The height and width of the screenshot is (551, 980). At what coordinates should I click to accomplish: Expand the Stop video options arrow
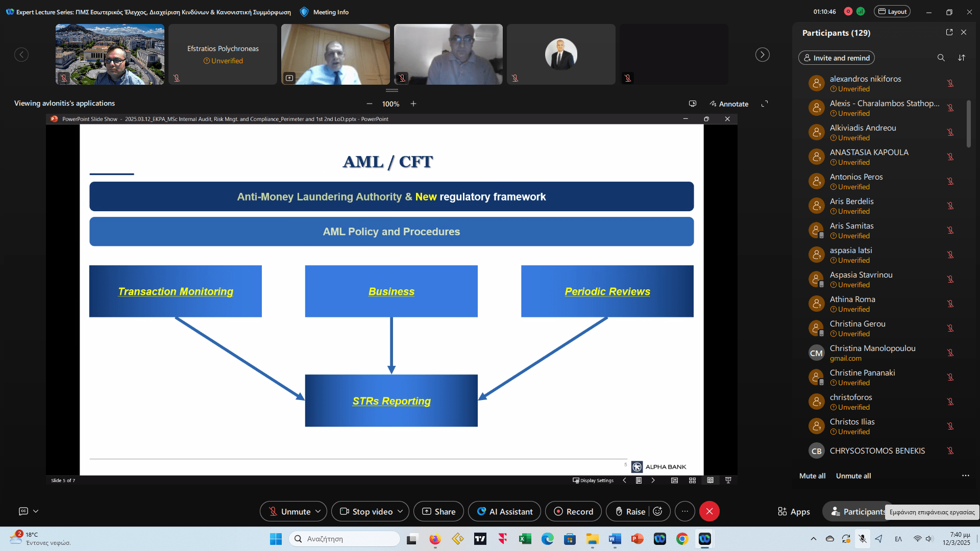[x=400, y=511]
